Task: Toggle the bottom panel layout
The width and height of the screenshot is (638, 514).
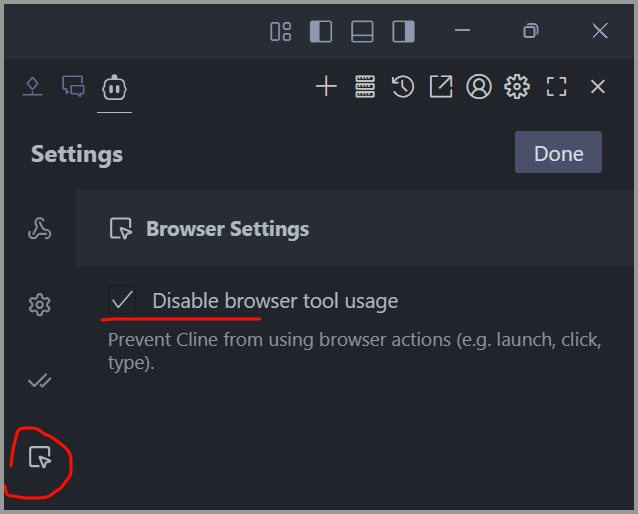Action: 362,31
